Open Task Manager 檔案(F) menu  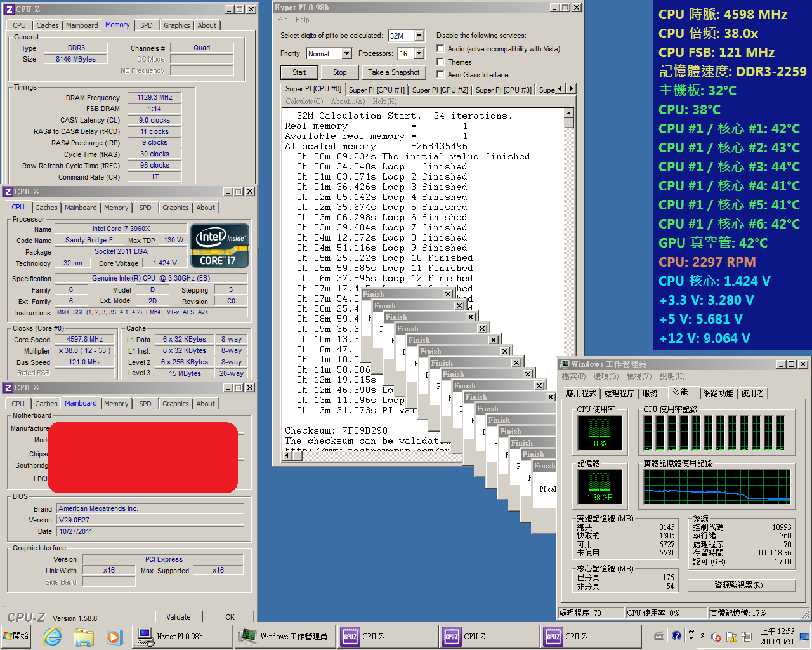(x=573, y=376)
